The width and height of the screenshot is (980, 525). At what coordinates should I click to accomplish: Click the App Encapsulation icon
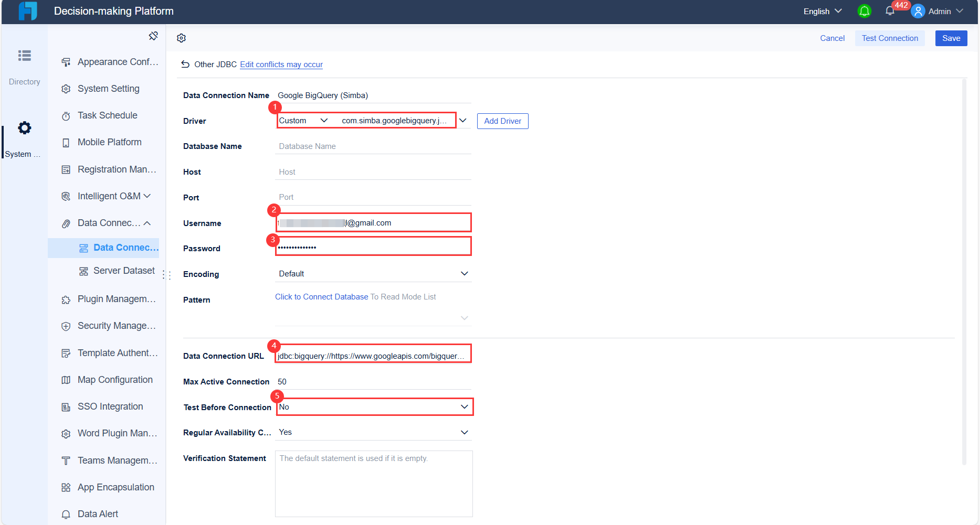pyautogui.click(x=66, y=488)
